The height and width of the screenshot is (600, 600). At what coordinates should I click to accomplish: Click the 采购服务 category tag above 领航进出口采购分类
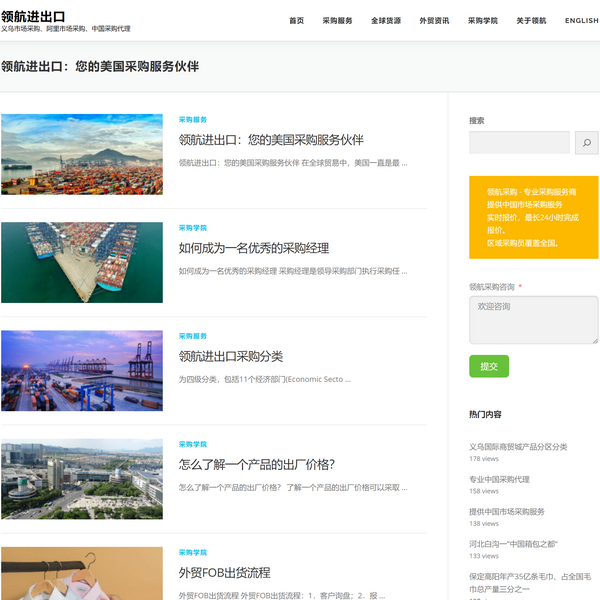193,336
